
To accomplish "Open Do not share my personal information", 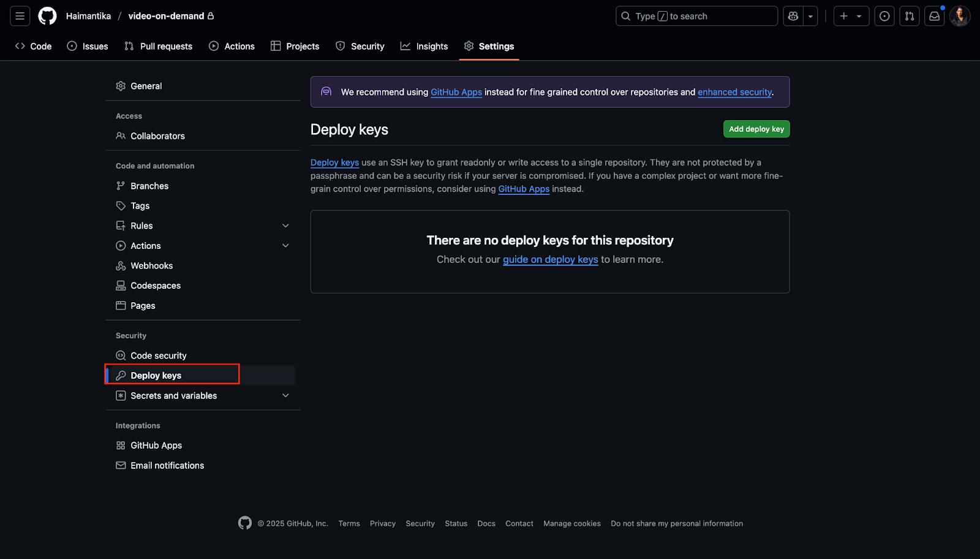I will point(677,523).
